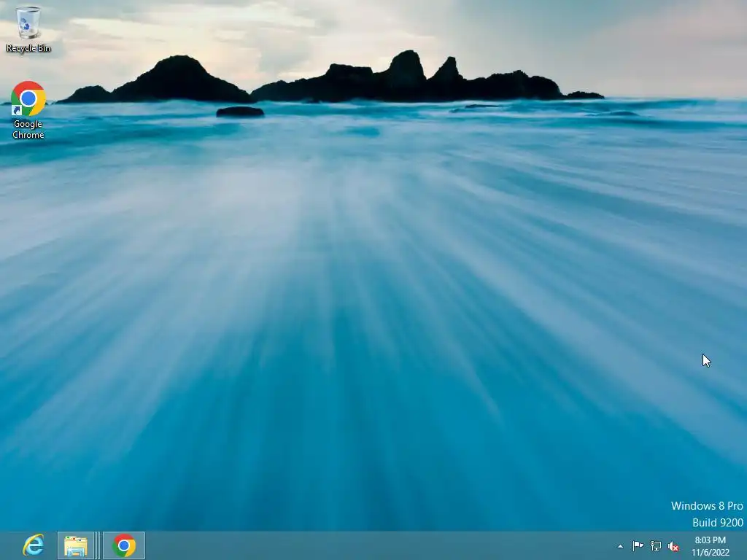Select the Recycle Bin desktop icon
The height and width of the screenshot is (560, 747).
pos(28,28)
